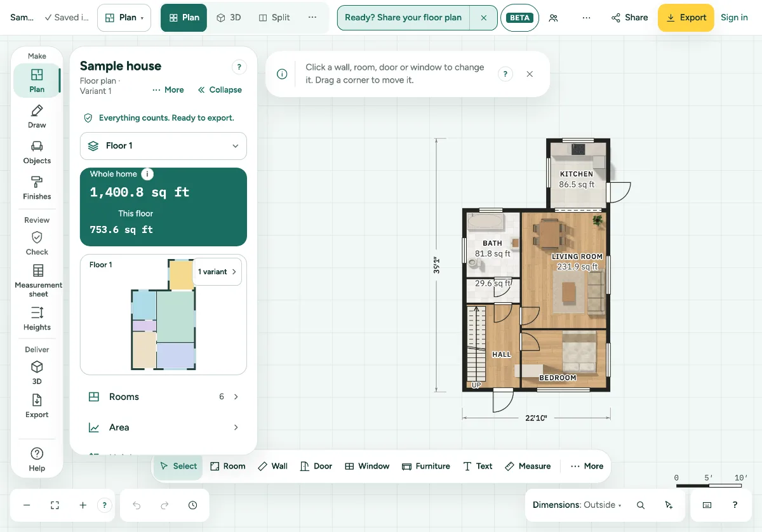
Task: Open the Deliver 3D view
Action: pos(37,373)
